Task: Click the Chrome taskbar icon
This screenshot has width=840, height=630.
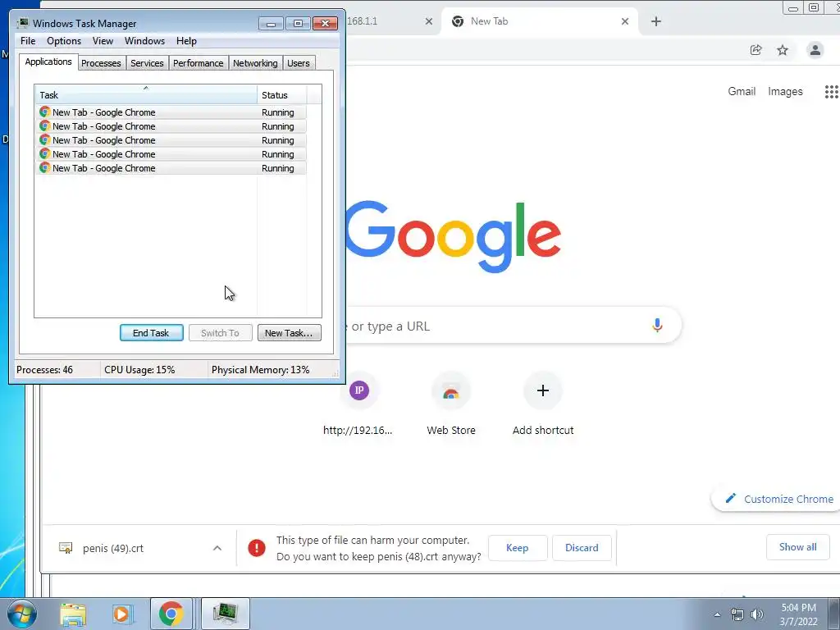Action: pos(171,614)
